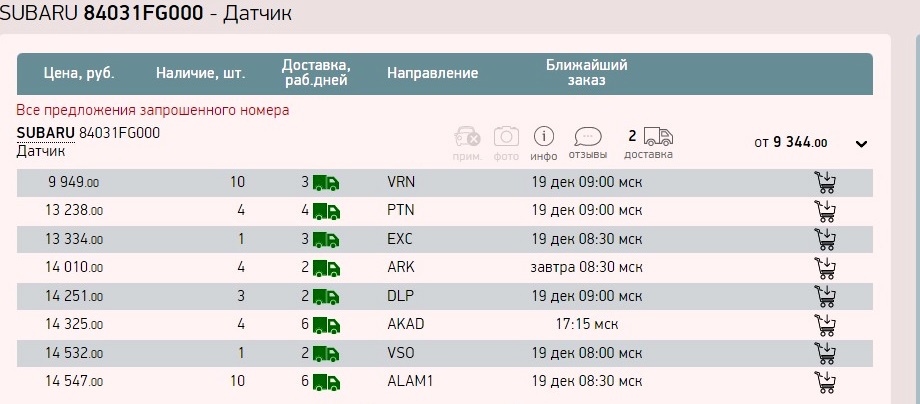The height and width of the screenshot is (404, 920).
Task: Sort by the Наличие, шт. column header
Action: (x=201, y=73)
